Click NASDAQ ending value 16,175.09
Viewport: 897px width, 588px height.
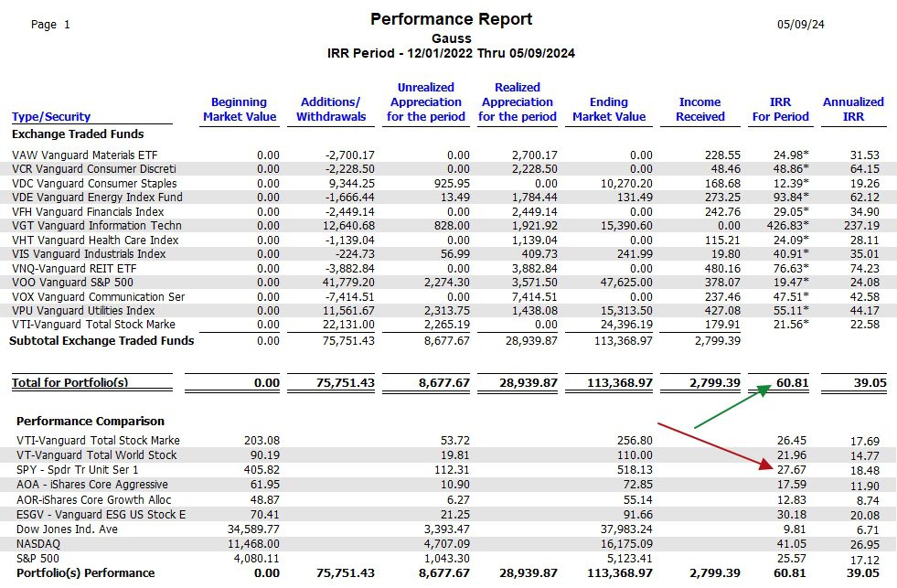(625, 544)
